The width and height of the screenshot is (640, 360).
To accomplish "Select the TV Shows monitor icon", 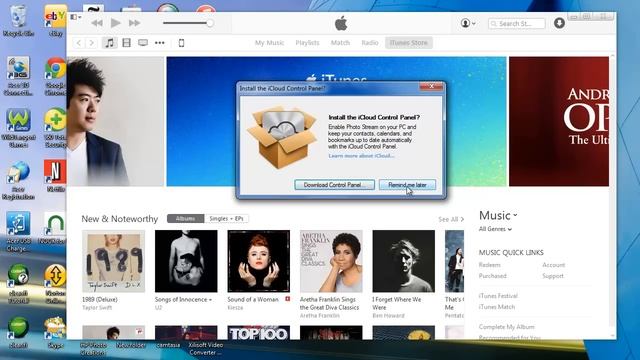I will click(143, 43).
